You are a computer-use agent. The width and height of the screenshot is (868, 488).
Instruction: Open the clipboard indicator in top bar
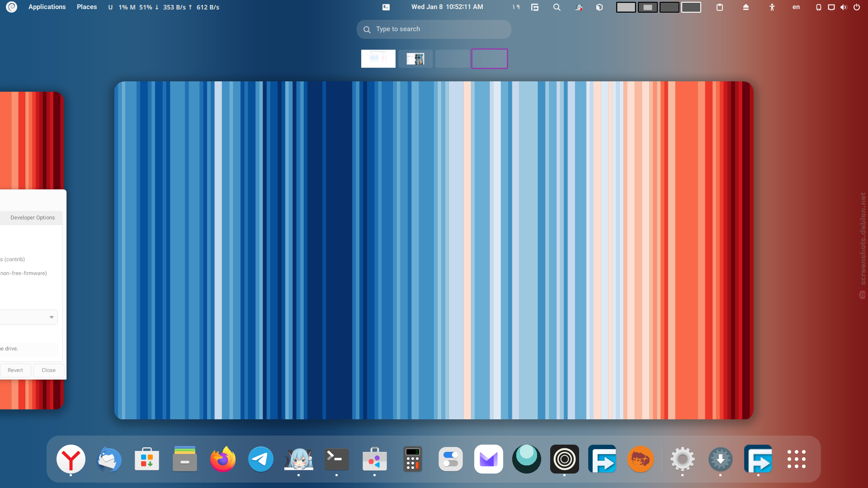click(x=720, y=7)
